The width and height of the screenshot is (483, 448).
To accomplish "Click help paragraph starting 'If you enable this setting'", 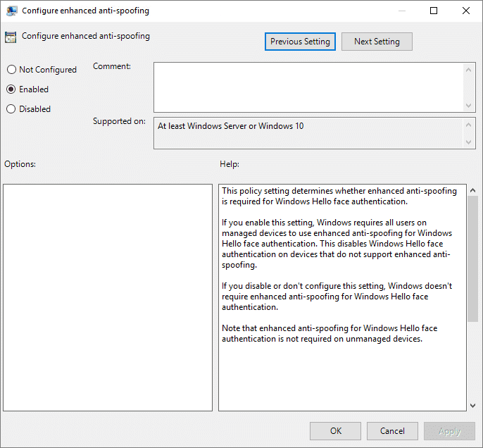I will tap(337, 244).
